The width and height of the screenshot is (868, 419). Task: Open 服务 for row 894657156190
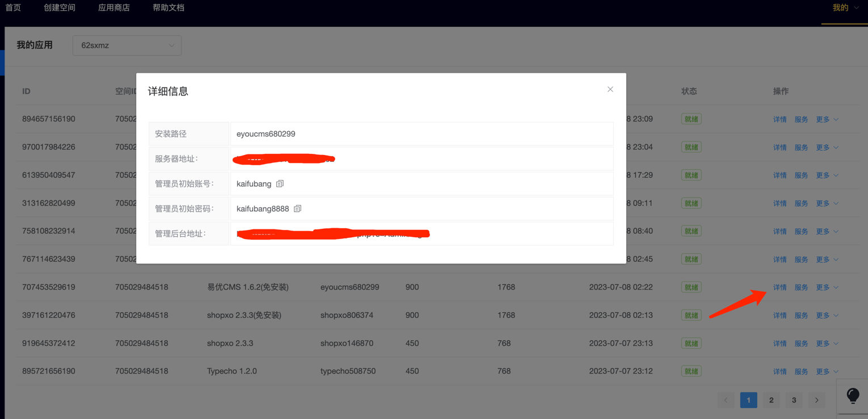[x=801, y=119]
